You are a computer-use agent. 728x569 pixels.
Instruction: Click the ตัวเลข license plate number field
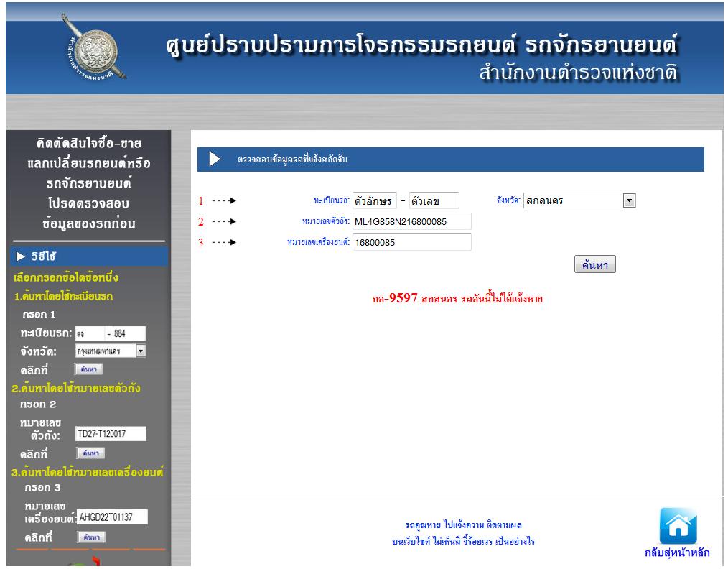coord(433,200)
